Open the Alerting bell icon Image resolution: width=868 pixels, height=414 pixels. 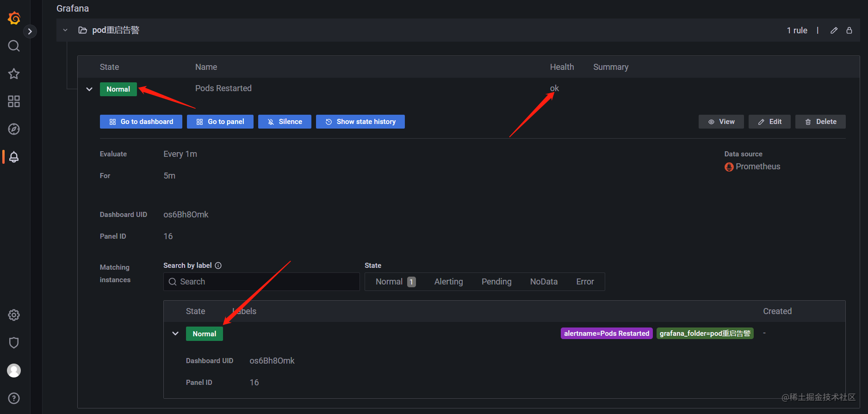tap(14, 157)
